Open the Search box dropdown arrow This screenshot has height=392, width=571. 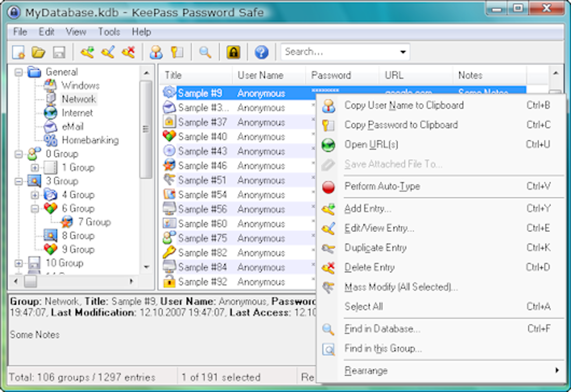[x=403, y=52]
